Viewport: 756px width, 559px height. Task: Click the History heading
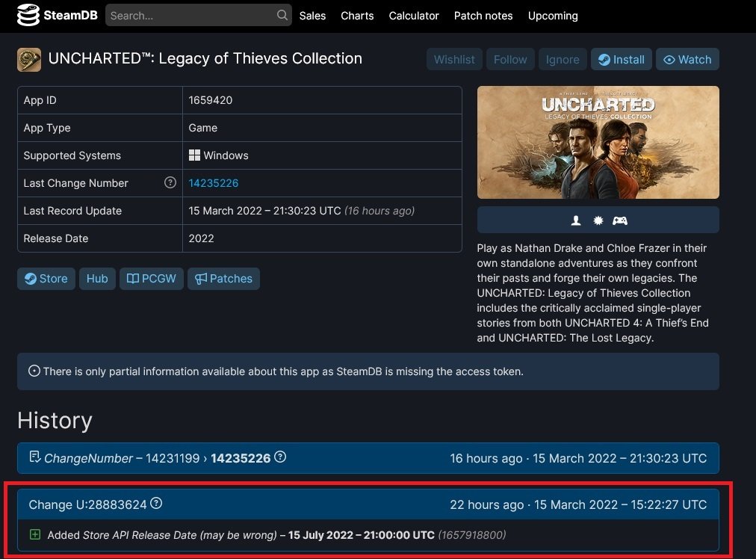click(x=55, y=420)
